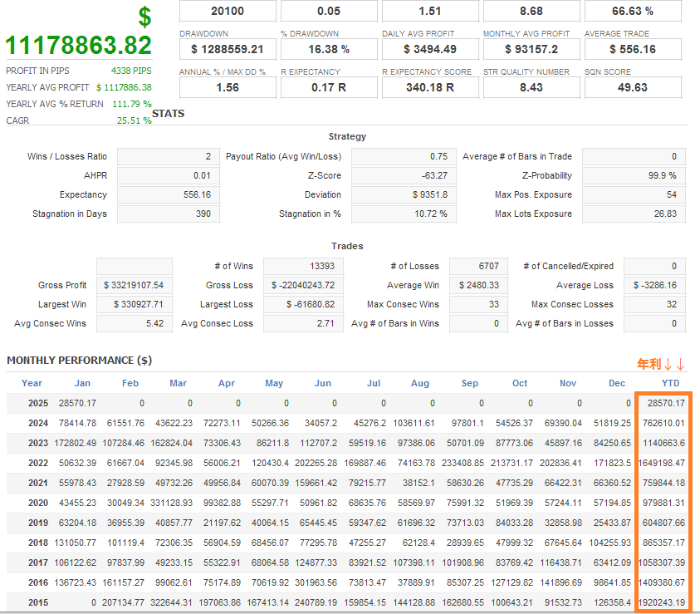700x614 pixels.
Task: Click SQN Score value 49.63
Action: 633,87
